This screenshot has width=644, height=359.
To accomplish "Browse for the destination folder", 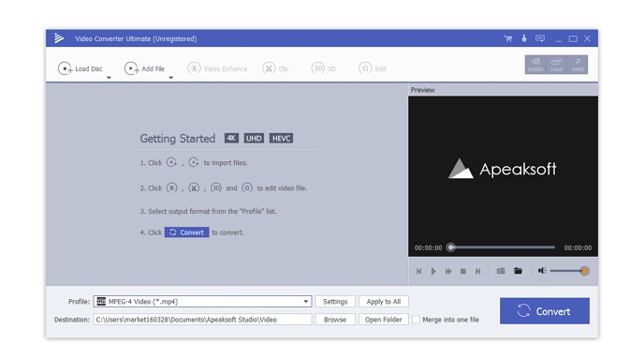I will point(335,320).
